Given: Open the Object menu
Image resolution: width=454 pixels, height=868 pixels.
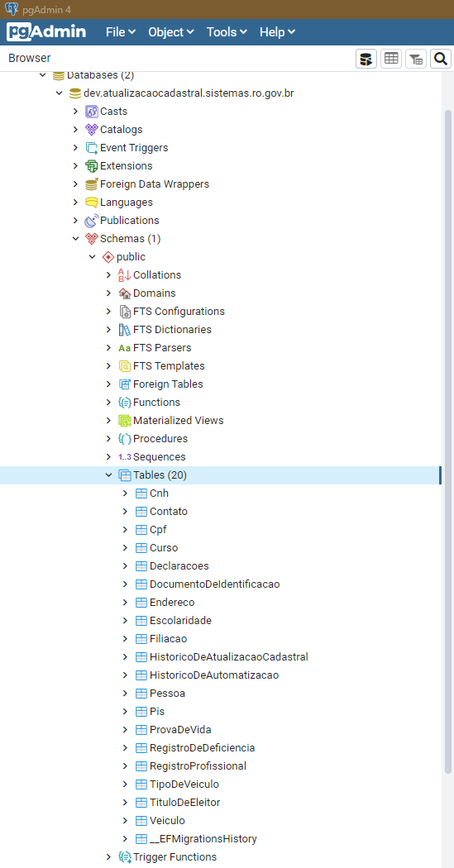Looking at the screenshot, I should pos(170,32).
